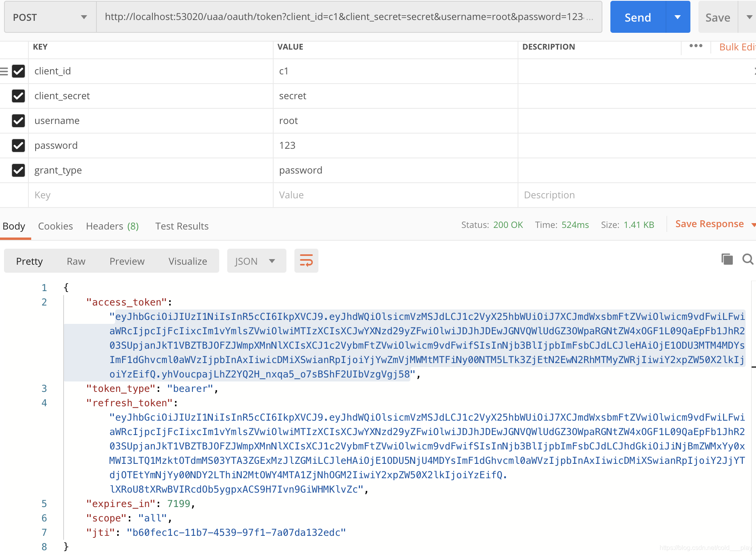Click the VALUE column header

pyautogui.click(x=290, y=47)
